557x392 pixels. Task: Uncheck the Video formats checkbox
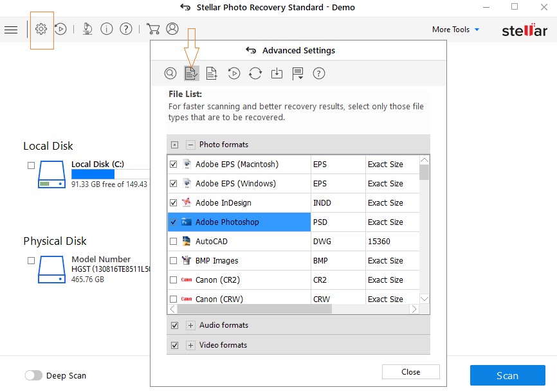(174, 345)
